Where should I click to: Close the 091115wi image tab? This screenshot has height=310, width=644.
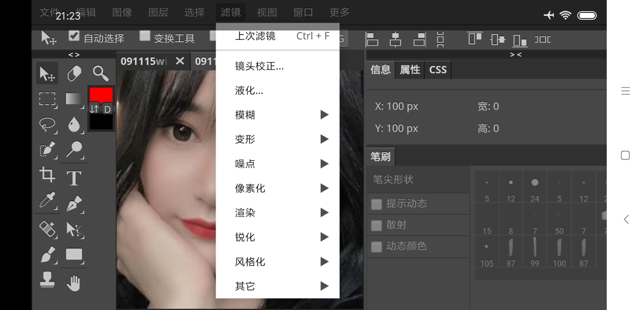tap(179, 61)
